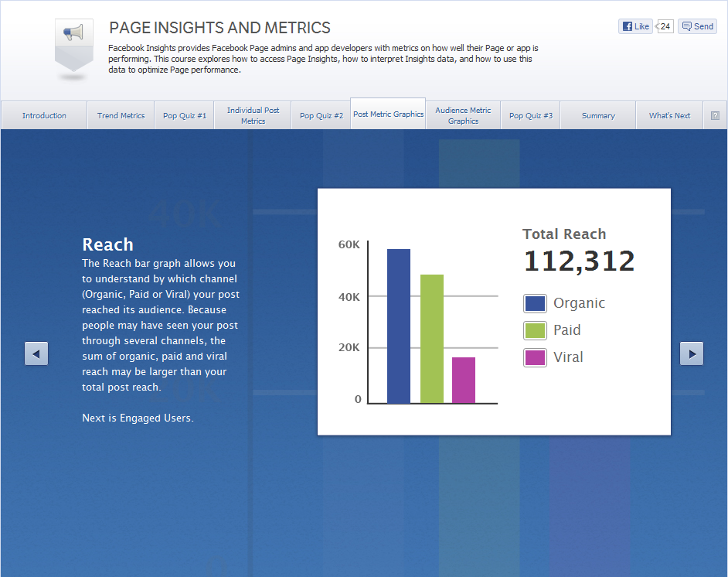Screen dimensions: 728x577
Task: Click the Organic blue legend swatch
Action: (535, 303)
